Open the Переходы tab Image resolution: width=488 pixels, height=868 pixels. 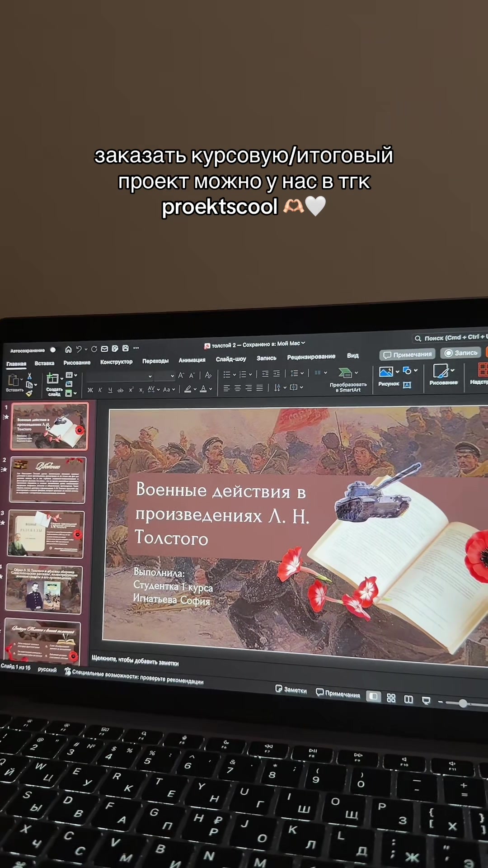pyautogui.click(x=155, y=361)
